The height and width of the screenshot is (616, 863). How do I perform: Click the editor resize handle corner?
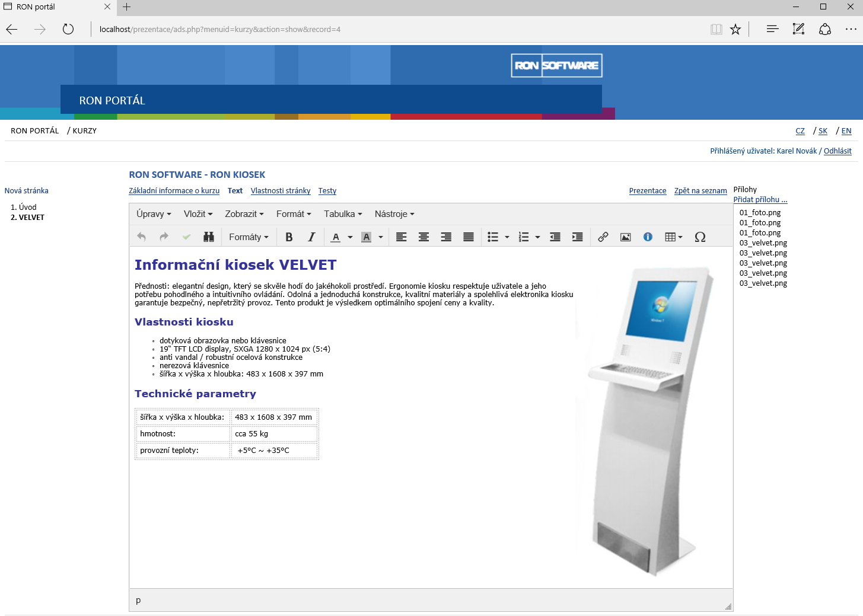click(x=728, y=607)
